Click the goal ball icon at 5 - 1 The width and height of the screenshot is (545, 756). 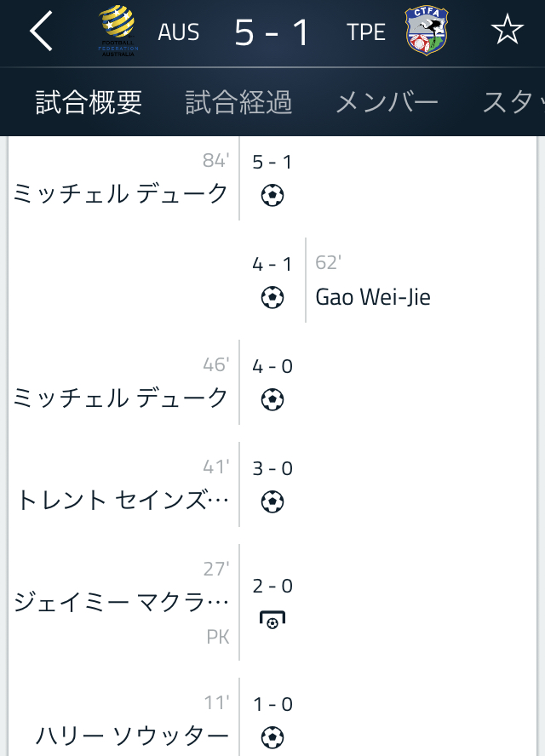[272, 196]
